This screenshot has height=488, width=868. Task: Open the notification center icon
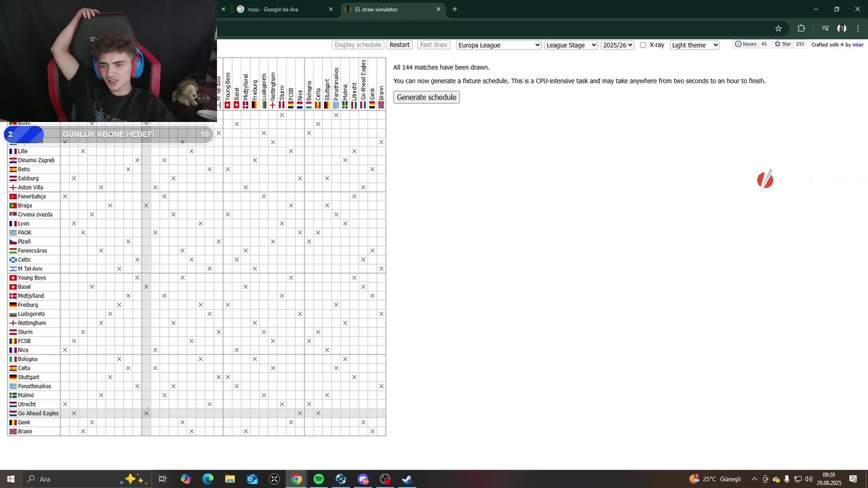pos(853,479)
